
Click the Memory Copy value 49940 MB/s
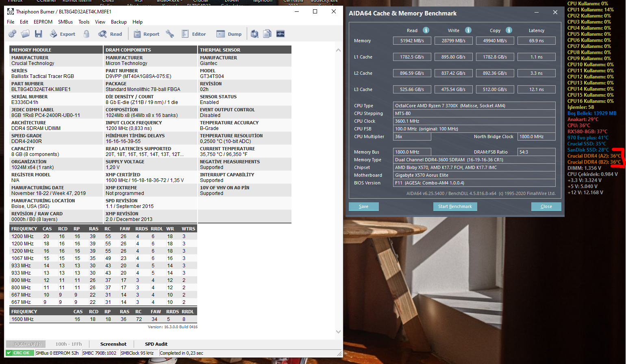495,41
